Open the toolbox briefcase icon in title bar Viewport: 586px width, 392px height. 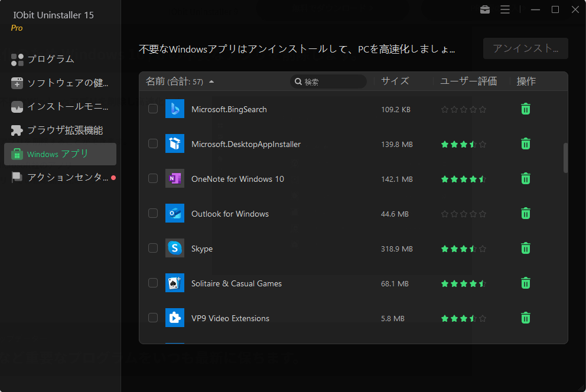click(485, 9)
